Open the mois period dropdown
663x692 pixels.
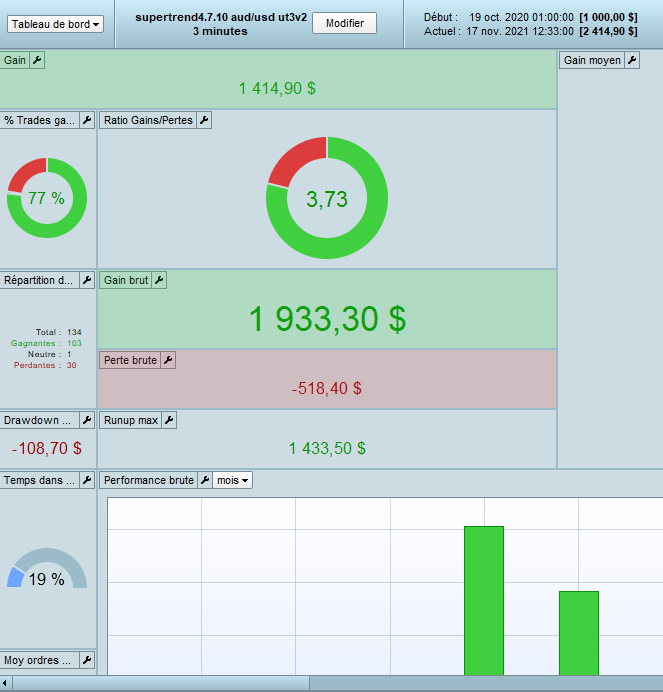point(232,480)
